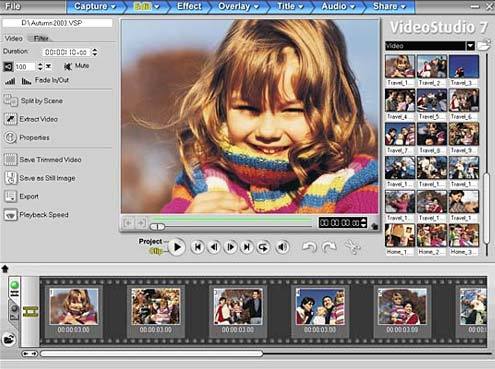
Task: Open the Overlay step dropdown
Action: point(256,6)
